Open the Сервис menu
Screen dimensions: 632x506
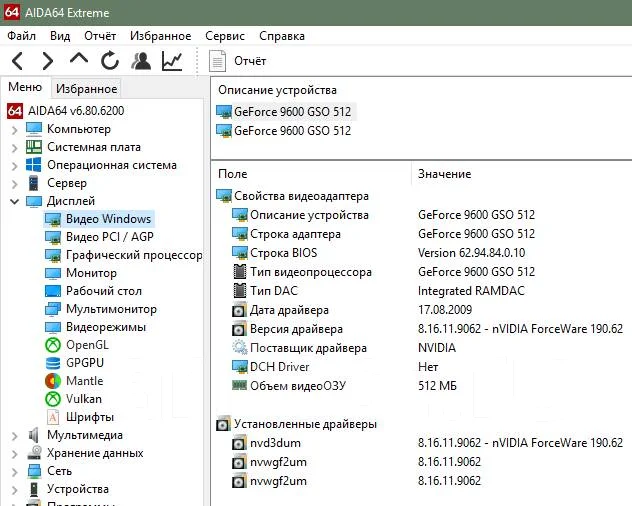tap(225, 36)
